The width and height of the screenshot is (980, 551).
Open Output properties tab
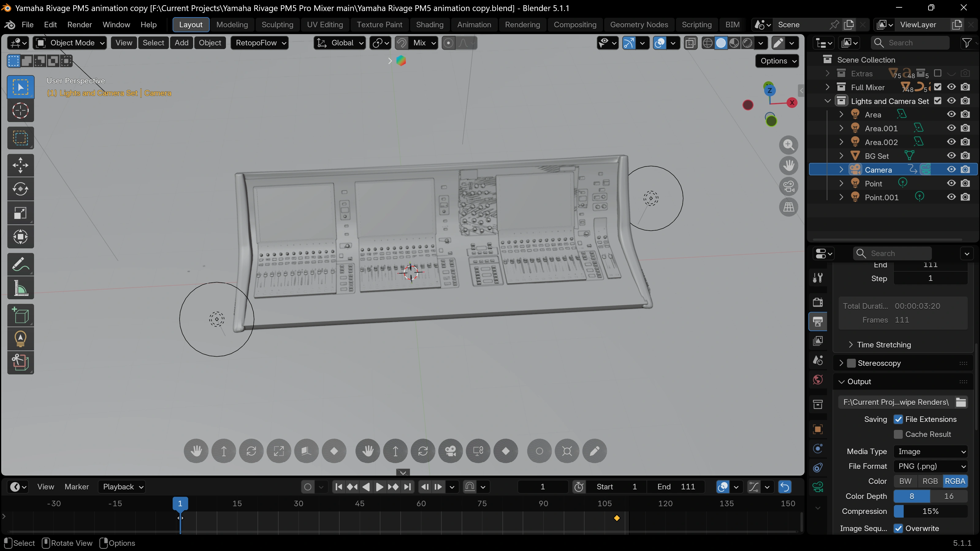[818, 322]
